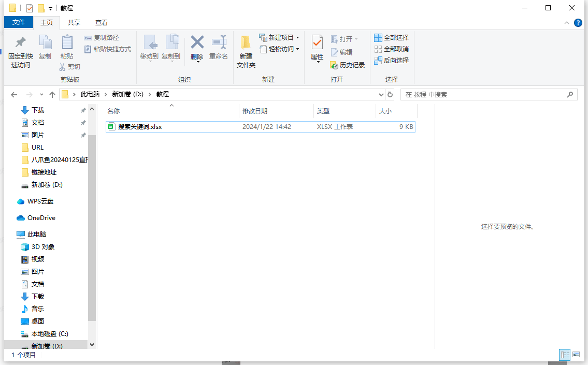Click the Copy To (复制到) icon

pyautogui.click(x=172, y=42)
